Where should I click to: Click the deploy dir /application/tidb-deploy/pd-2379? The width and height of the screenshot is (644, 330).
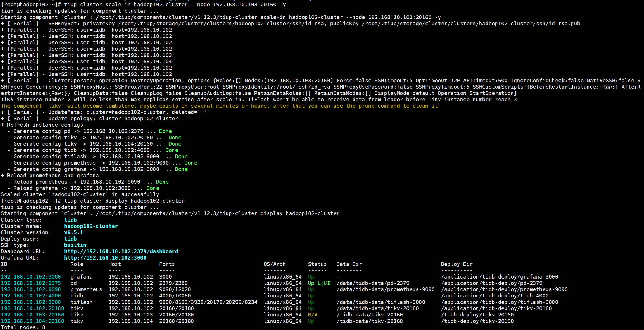pyautogui.click(x=491, y=283)
